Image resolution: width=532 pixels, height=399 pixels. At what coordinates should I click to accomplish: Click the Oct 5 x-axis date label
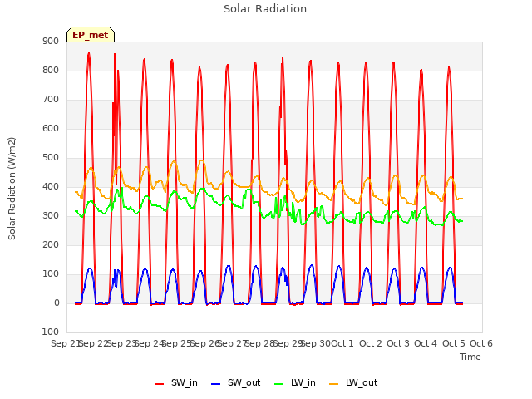[454, 343]
